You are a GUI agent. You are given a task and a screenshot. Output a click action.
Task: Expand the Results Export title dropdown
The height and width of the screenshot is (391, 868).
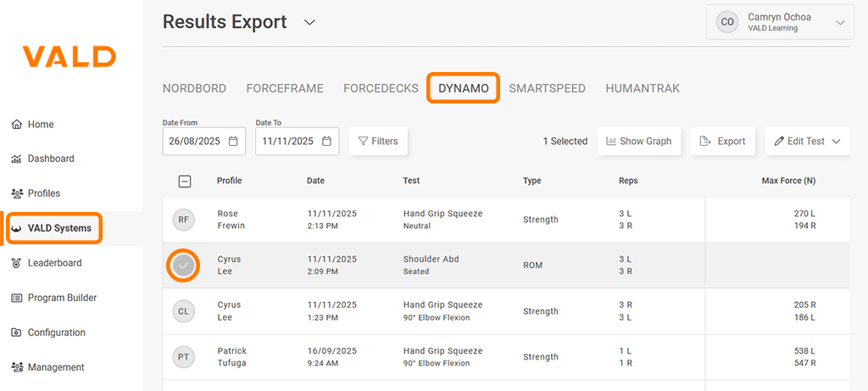[309, 22]
